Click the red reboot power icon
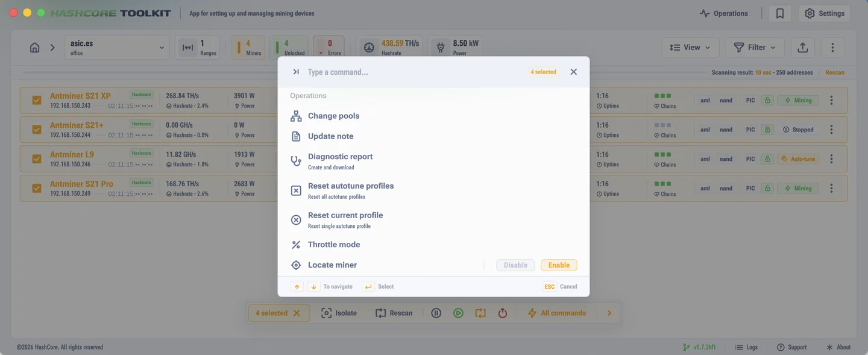Screen dimensions: 868x355 coord(503,313)
